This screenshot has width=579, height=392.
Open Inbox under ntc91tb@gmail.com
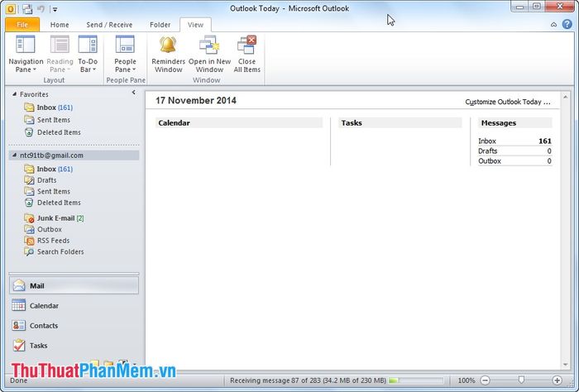[x=48, y=169]
